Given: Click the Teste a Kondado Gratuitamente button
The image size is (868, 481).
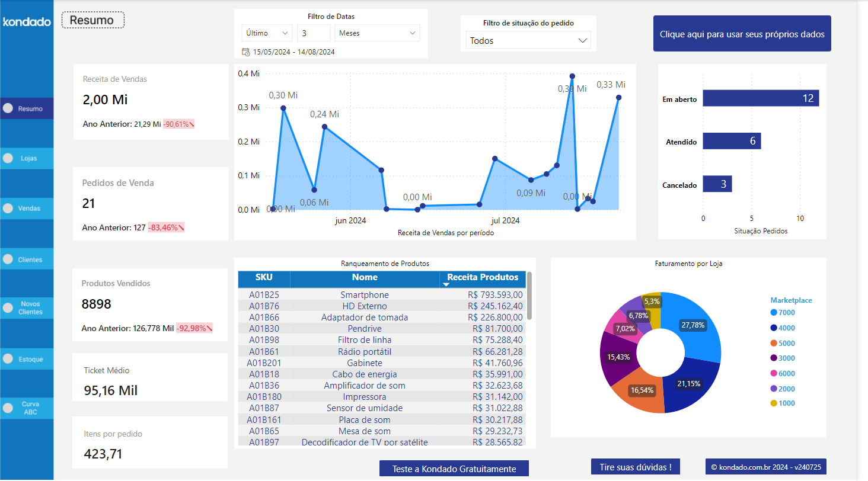Looking at the screenshot, I should click(454, 468).
